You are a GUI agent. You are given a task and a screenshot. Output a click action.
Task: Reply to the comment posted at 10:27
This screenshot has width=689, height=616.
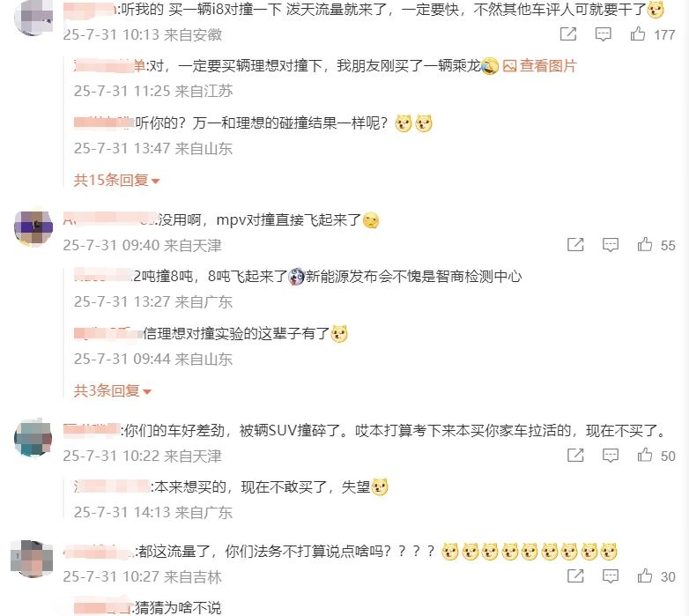pos(611,575)
